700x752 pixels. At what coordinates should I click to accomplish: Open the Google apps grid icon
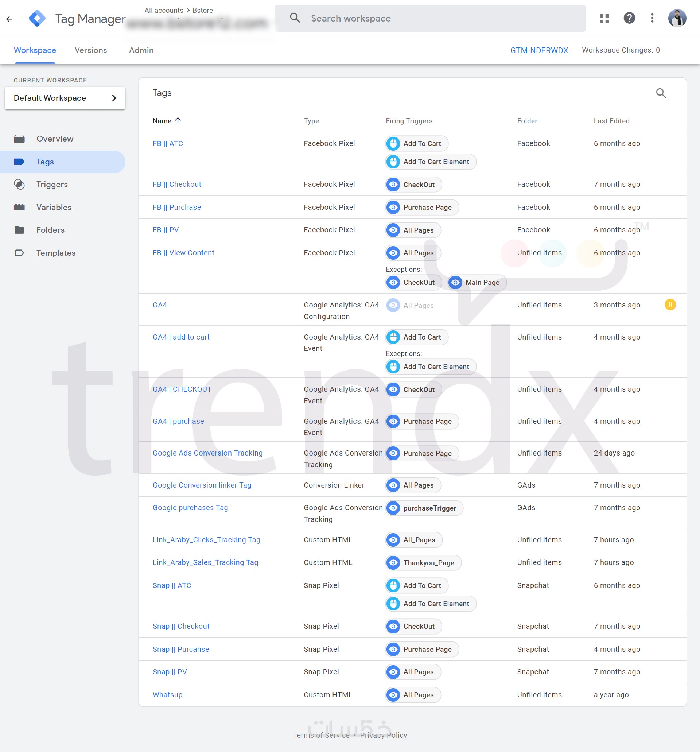point(604,19)
